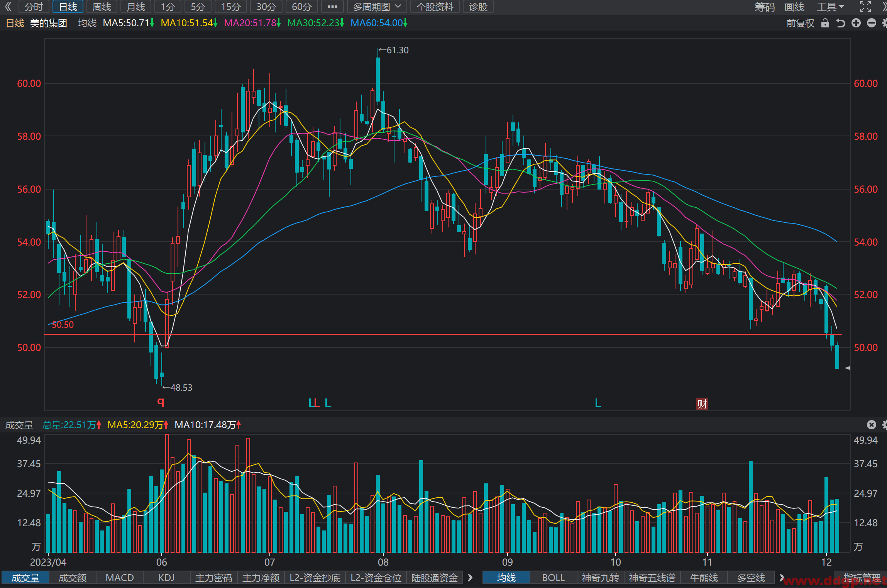The width and height of the screenshot is (887, 588).
Task: Open 个股资料 stock information
Action: click(x=435, y=7)
